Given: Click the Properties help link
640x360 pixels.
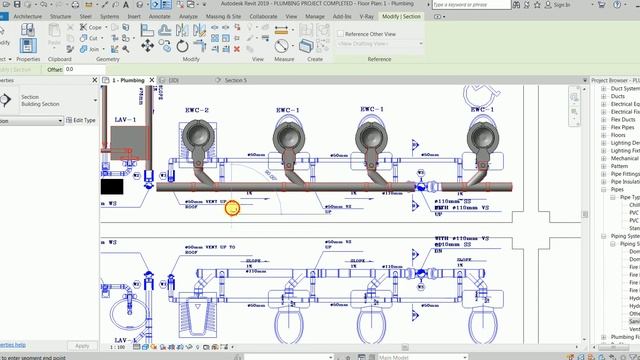Looking at the screenshot, I should click(x=12, y=345).
